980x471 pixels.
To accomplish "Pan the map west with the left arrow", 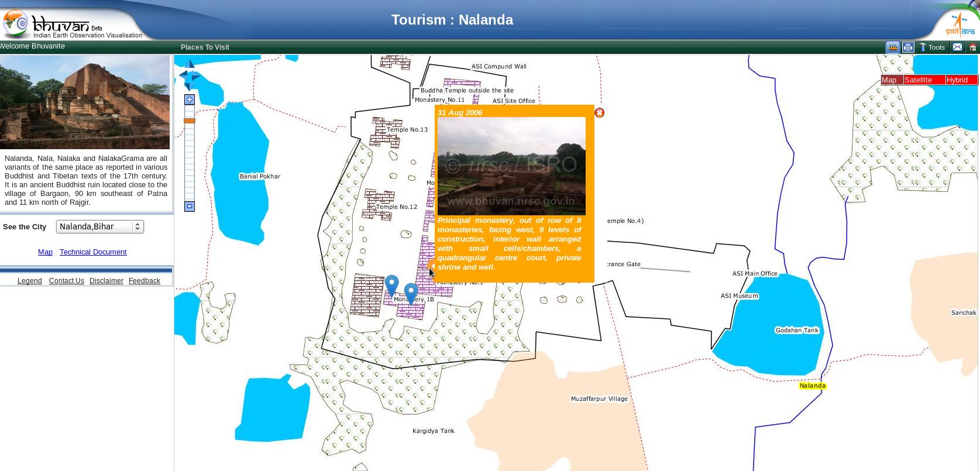I will 183,75.
